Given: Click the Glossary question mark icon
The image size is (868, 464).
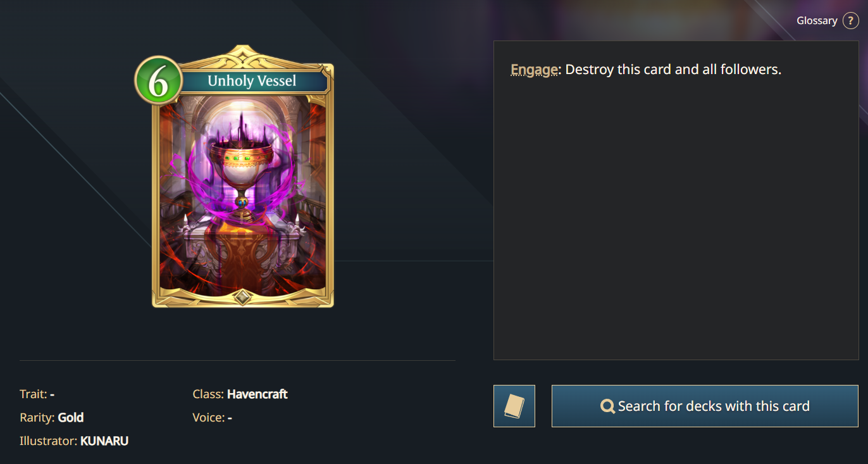Looking at the screenshot, I should [850, 21].
